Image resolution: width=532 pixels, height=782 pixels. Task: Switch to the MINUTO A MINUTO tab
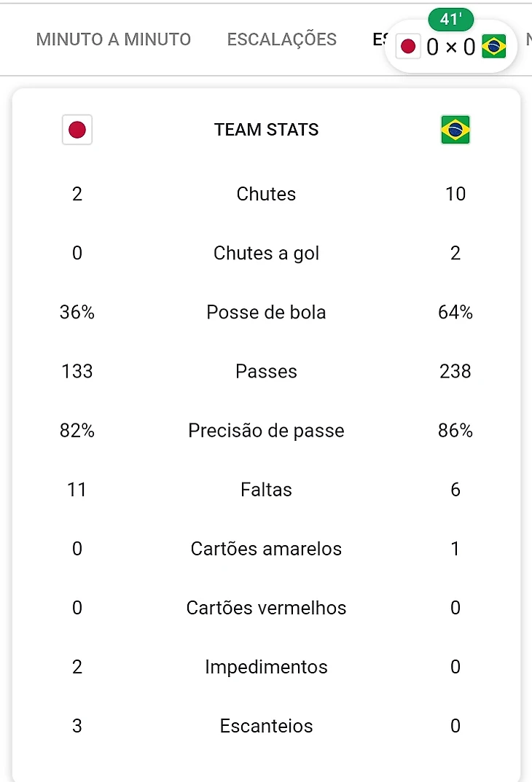click(114, 39)
